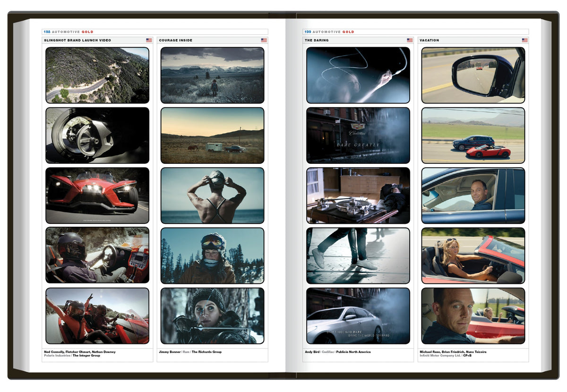Select the Cadillac Dare Greatly logo frame
Image resolution: width=567 pixels, height=392 pixels.
pos(358,135)
